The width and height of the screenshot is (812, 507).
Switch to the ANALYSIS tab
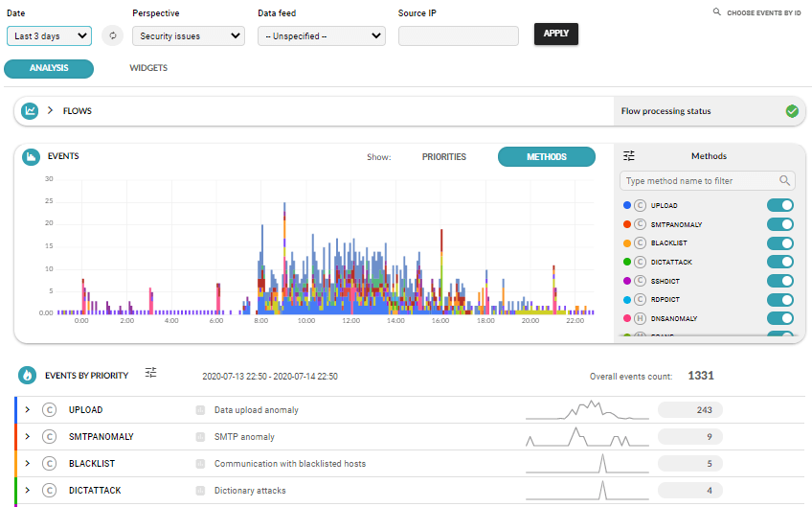(x=49, y=68)
